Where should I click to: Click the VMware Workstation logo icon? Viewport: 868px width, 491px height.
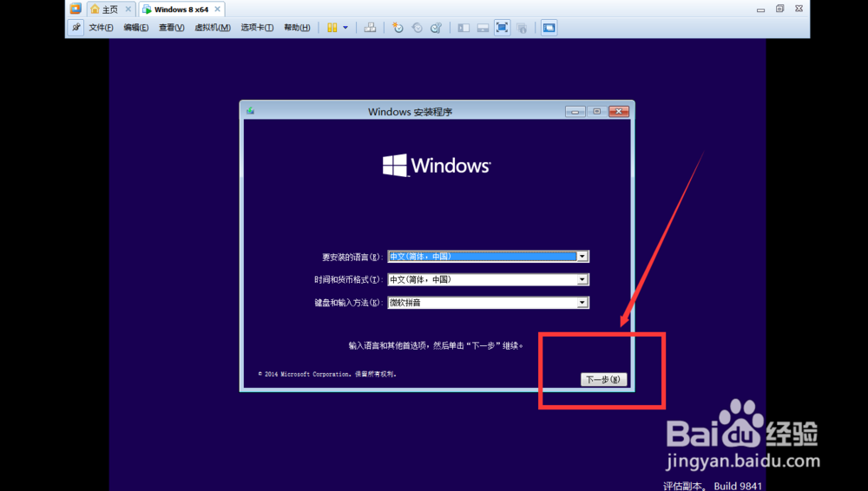[x=76, y=9]
